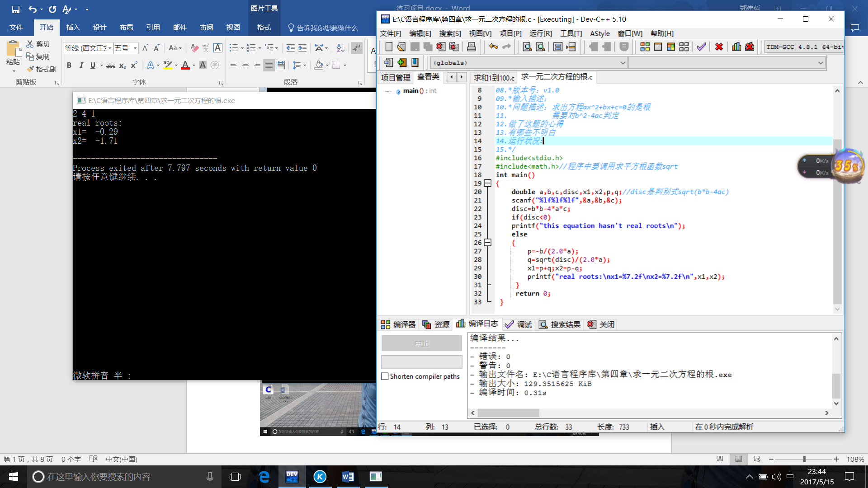Open Word's 插入 ribbon tab
This screenshot has width=868, height=488.
(73, 27)
